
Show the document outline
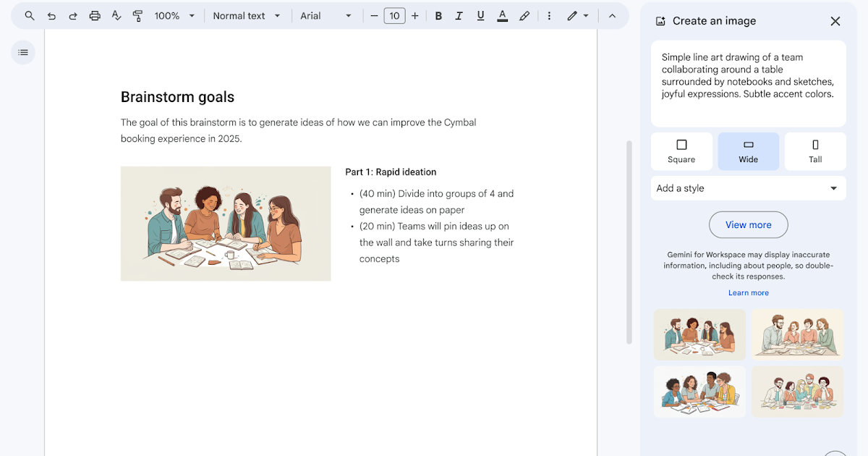tap(23, 52)
